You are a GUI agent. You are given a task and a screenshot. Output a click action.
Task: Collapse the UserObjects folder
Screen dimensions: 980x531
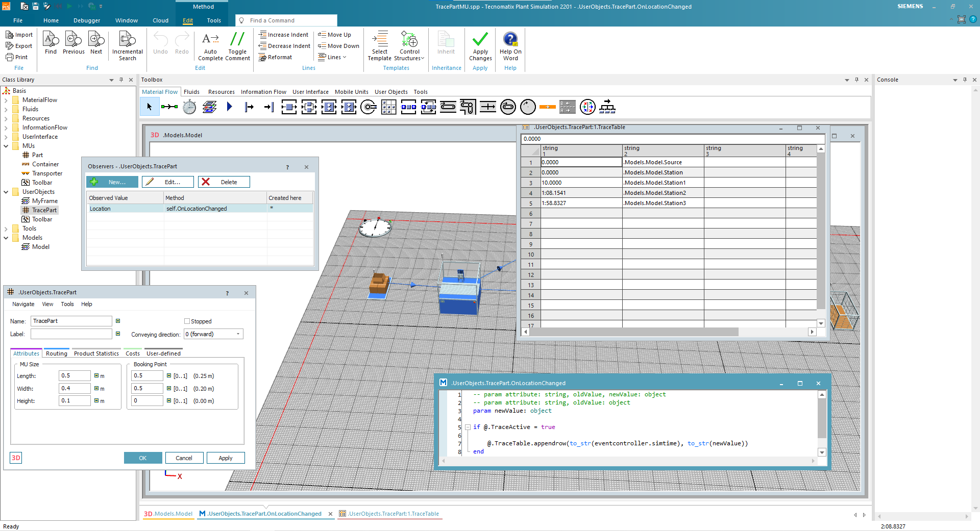[6, 192]
